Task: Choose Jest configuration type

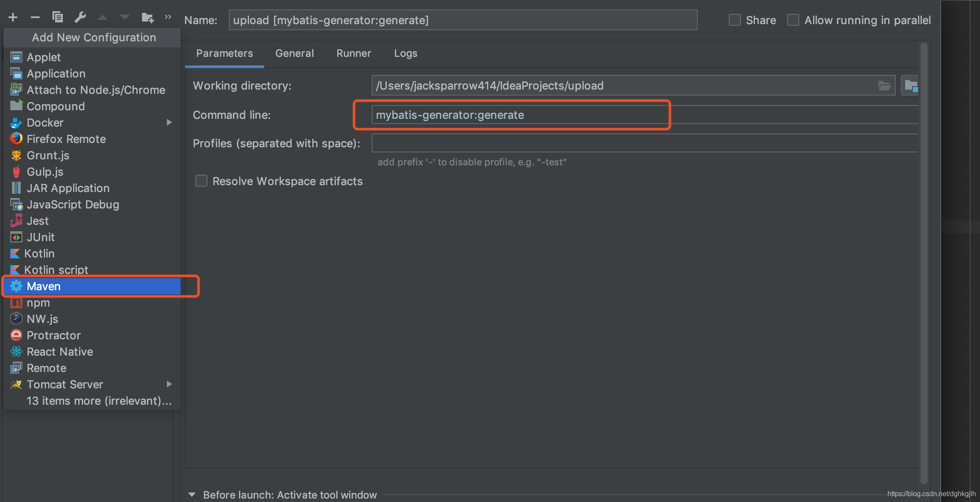Action: point(91,221)
